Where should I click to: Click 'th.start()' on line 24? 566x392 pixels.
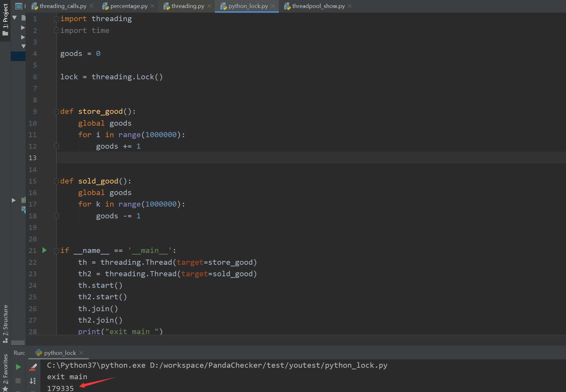pos(100,286)
